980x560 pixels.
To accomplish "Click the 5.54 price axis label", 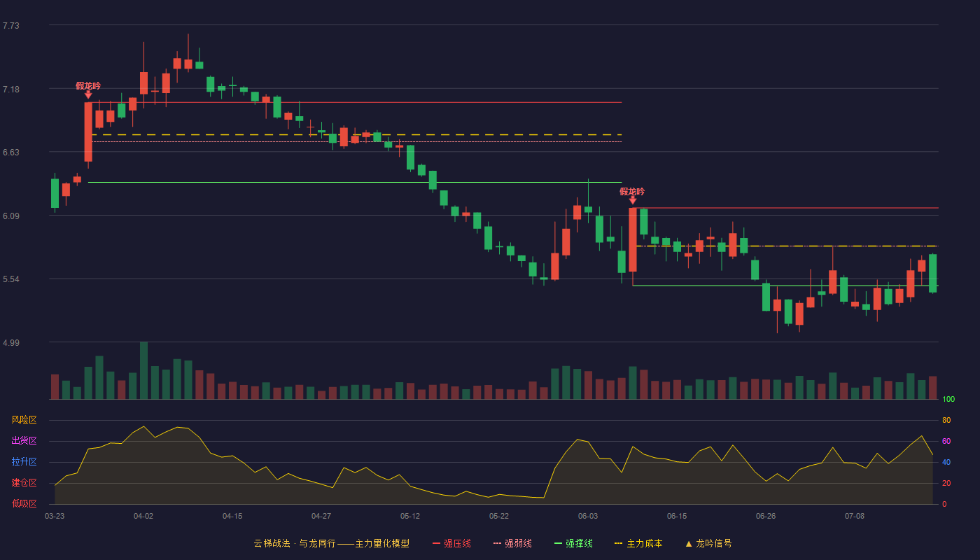I will (11, 279).
